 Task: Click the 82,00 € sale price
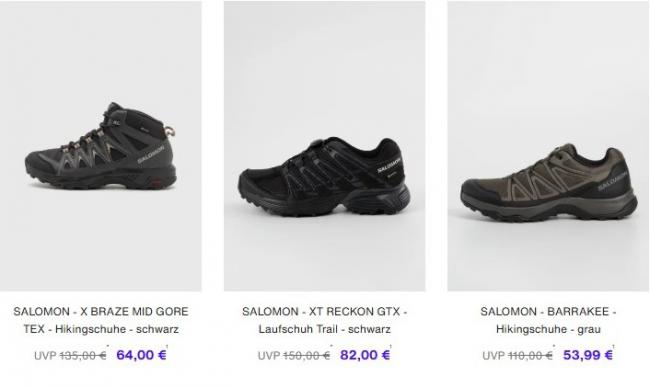[x=365, y=355]
